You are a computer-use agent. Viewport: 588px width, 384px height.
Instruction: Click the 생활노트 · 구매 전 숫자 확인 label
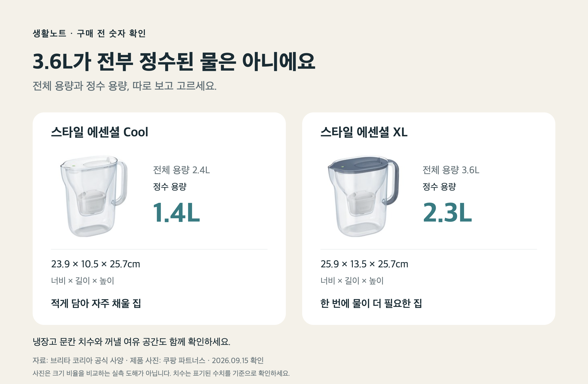click(89, 33)
